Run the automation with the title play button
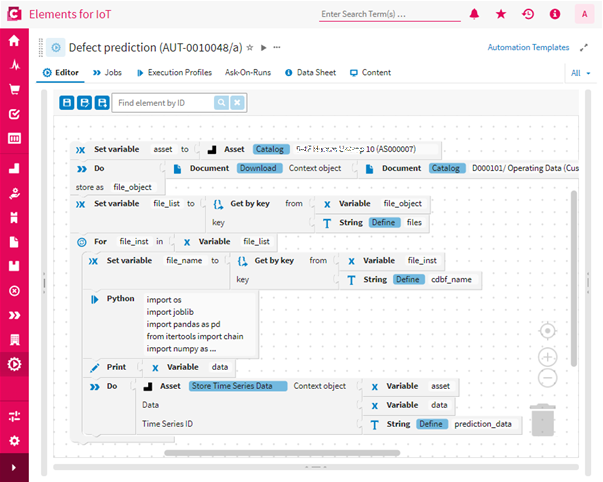The image size is (603, 482). (263, 48)
